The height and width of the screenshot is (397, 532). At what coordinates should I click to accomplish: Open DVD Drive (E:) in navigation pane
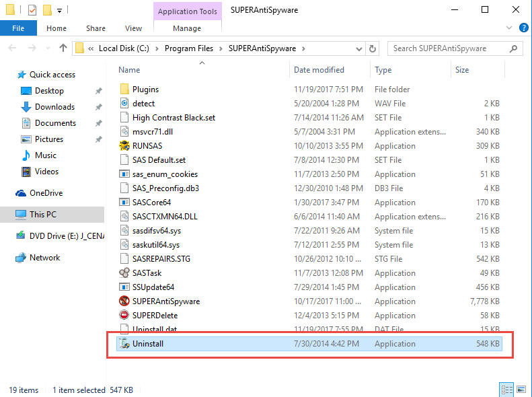click(67, 236)
